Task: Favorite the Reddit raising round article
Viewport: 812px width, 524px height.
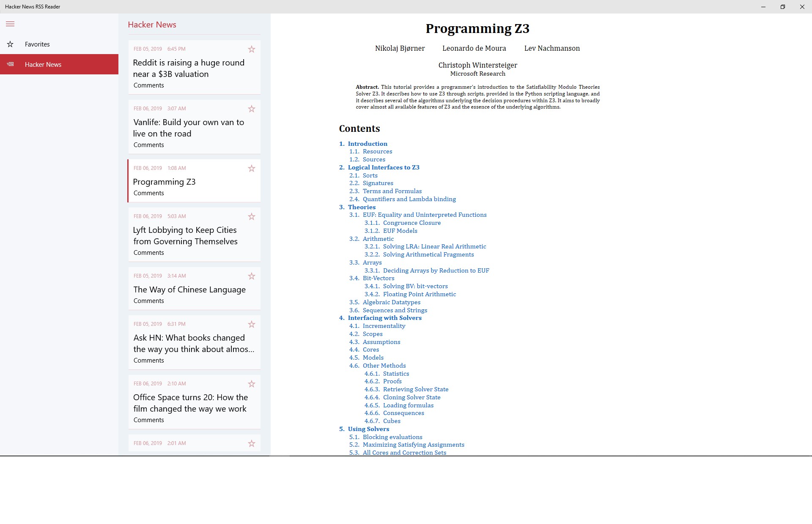Action: (252, 49)
